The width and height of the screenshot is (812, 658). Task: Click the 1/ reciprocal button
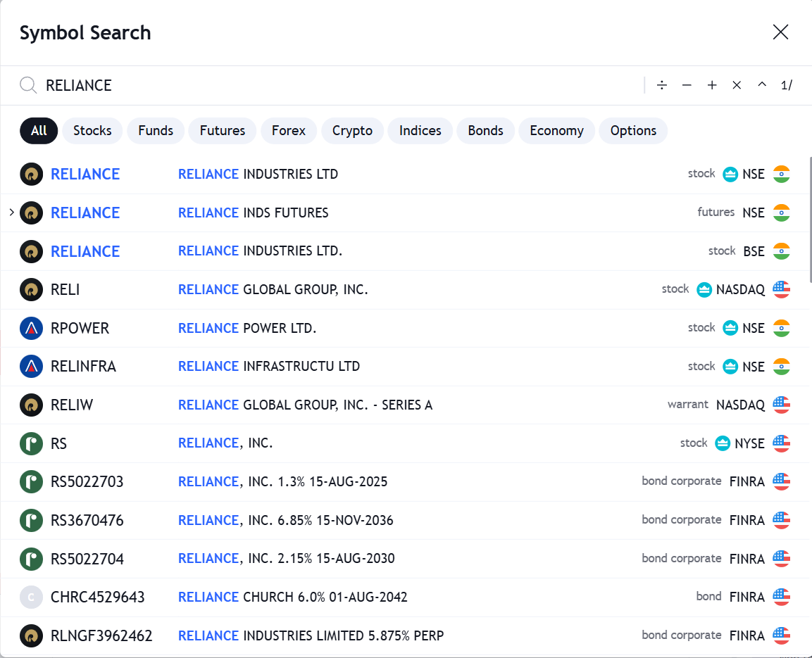pos(787,84)
